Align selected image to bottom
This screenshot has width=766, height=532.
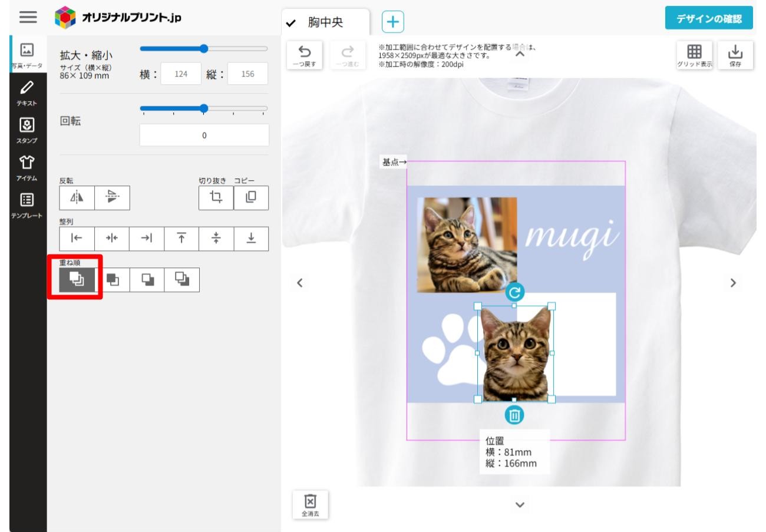coord(251,238)
